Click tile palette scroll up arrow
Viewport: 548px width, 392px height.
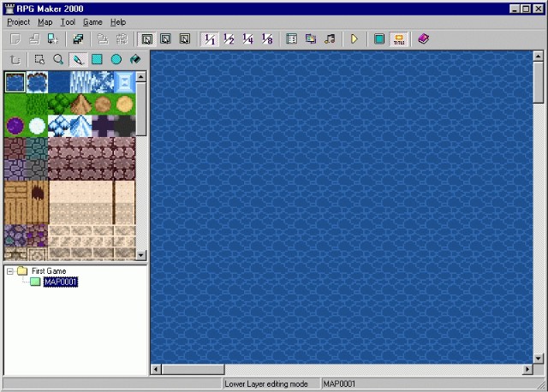pyautogui.click(x=141, y=76)
